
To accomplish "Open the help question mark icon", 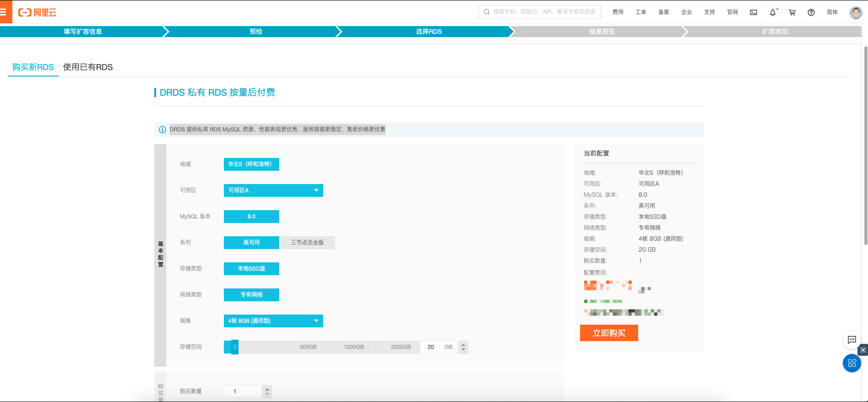I will coord(811,12).
